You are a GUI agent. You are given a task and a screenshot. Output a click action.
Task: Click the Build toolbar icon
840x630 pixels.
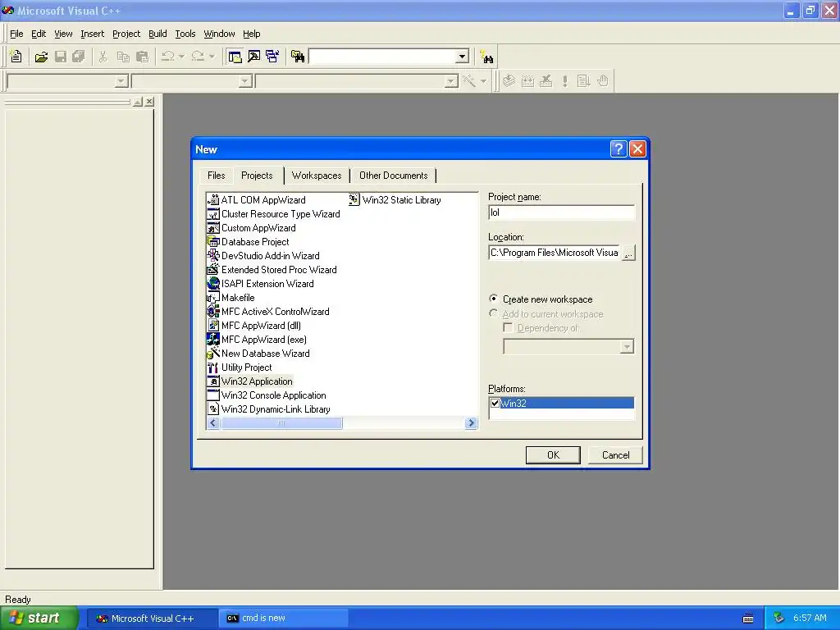pos(527,81)
